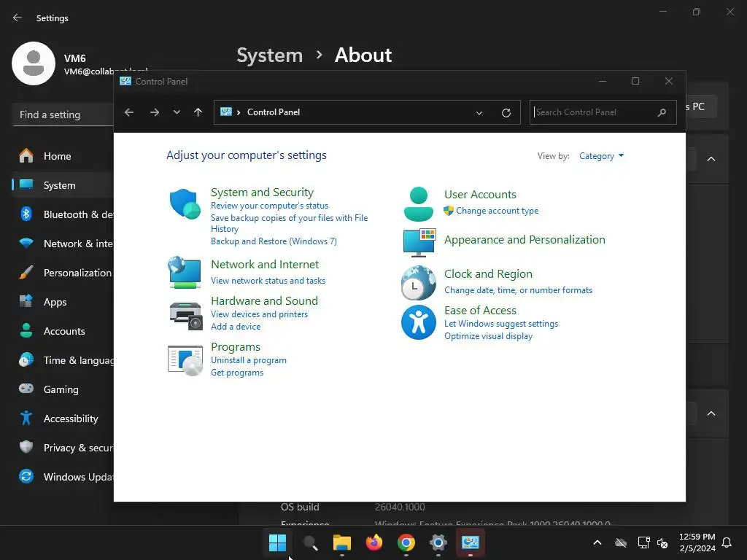Open the Clock and Region globe icon
The image size is (747, 560).
(x=418, y=283)
